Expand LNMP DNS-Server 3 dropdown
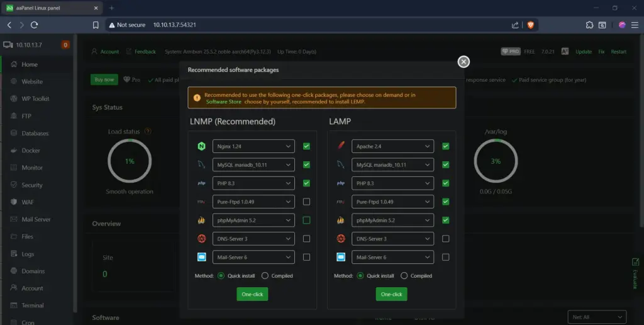 click(253, 239)
